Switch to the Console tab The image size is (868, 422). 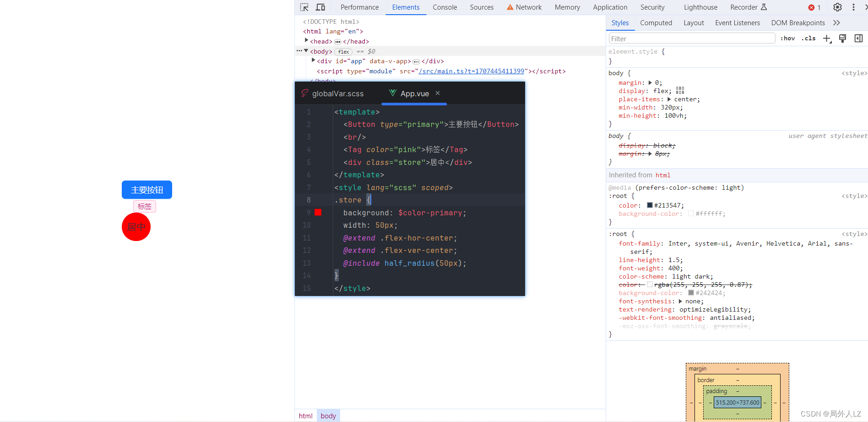click(445, 7)
